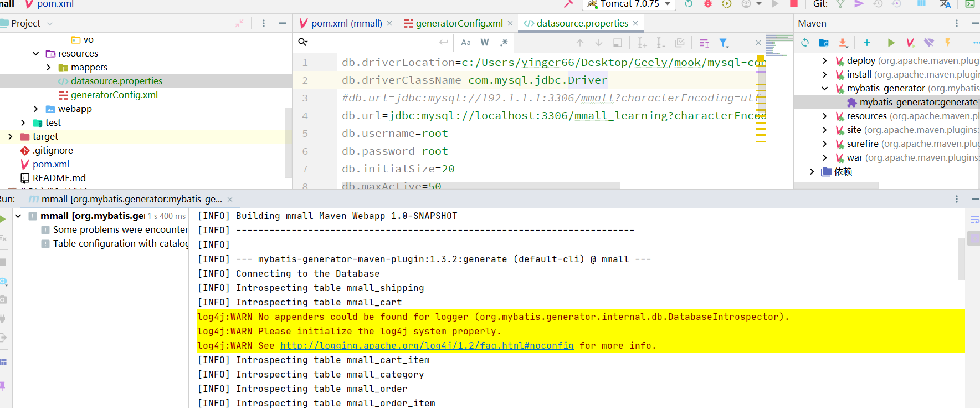Viewport: 980px width, 408px height.
Task: Close the generatorConfig.xml tab
Action: coord(510,23)
